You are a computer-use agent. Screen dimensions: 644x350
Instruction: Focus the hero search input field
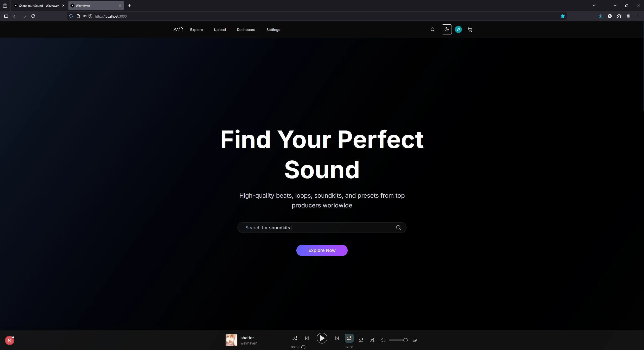click(x=317, y=228)
